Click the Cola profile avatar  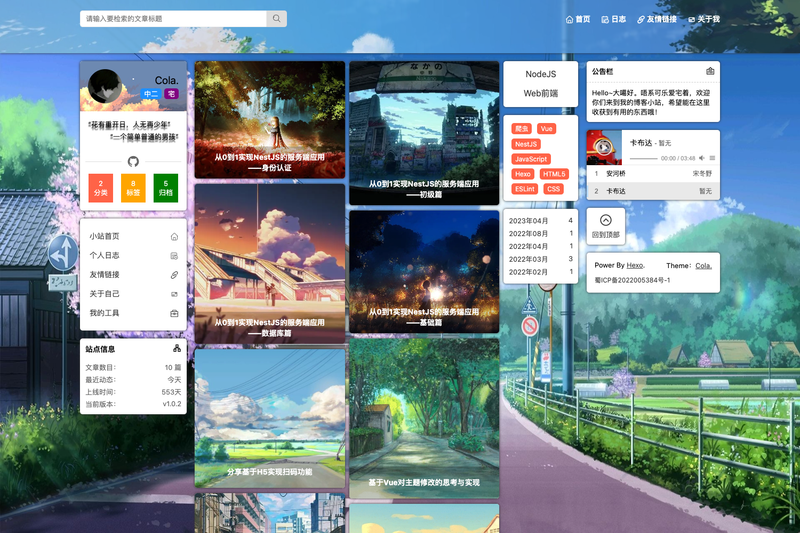pos(105,86)
